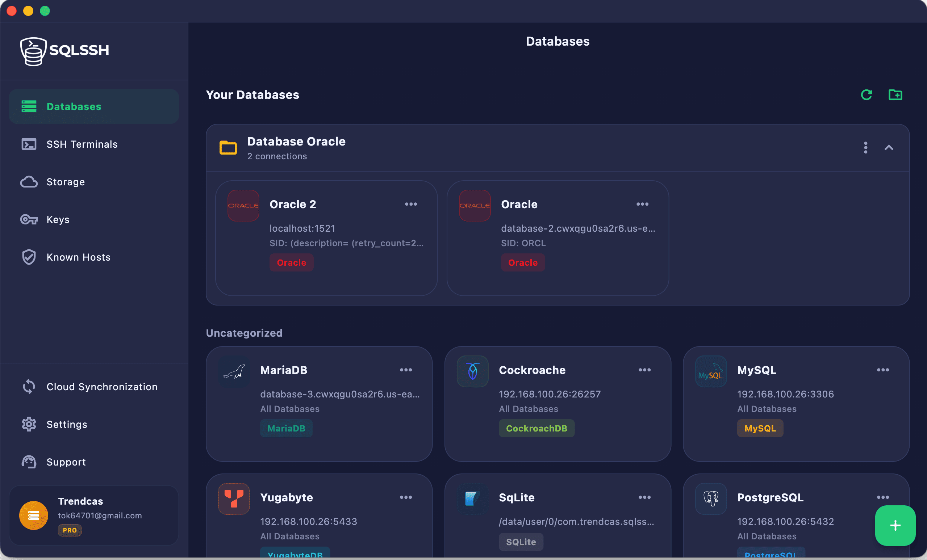Collapse the Database Oracle folder
The height and width of the screenshot is (560, 927).
889,148
